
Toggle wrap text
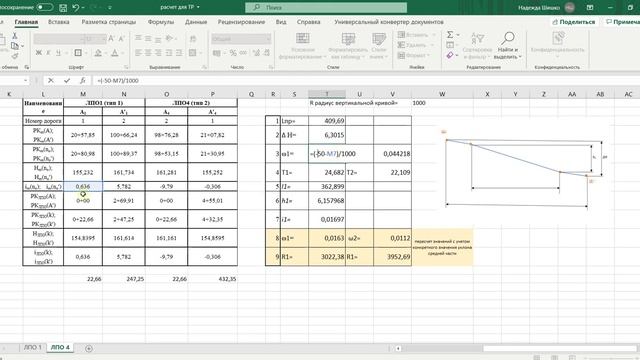click(x=193, y=38)
